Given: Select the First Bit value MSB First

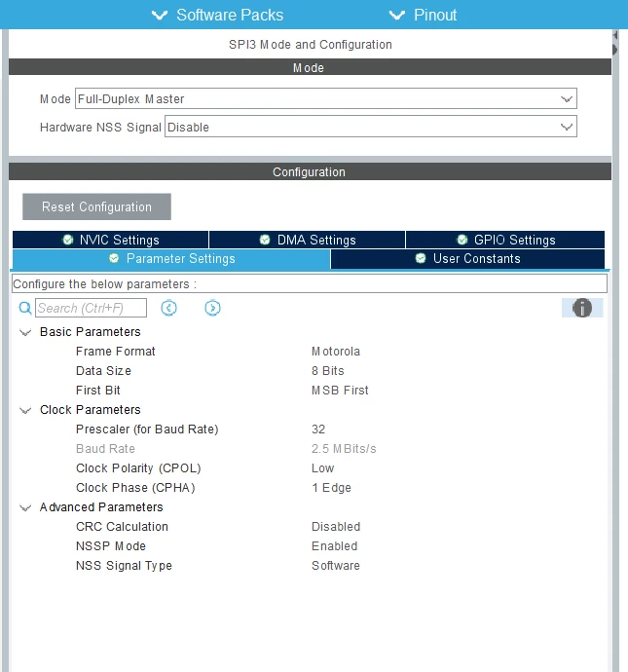Looking at the screenshot, I should coord(340,391).
